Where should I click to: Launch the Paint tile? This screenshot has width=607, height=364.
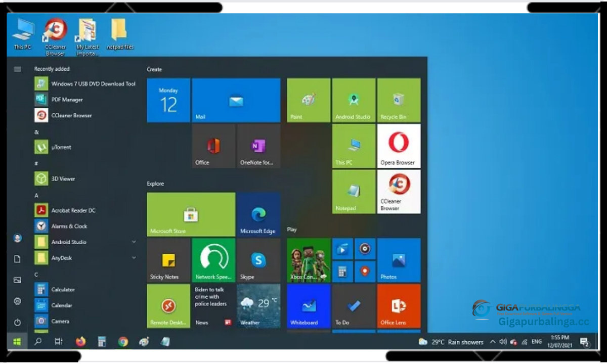[309, 100]
